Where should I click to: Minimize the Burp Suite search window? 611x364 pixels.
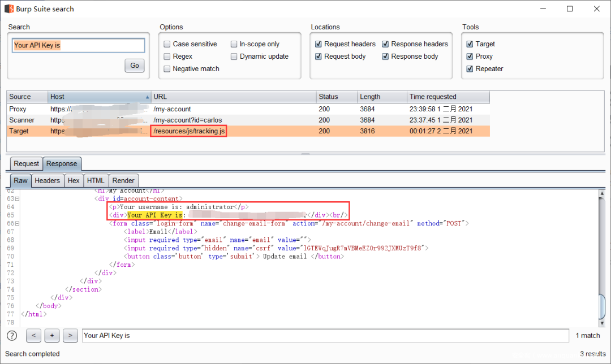click(x=543, y=8)
